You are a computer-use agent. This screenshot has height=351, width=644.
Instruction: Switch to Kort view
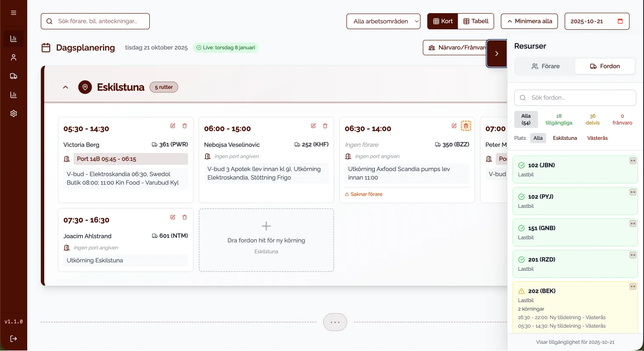pos(443,21)
